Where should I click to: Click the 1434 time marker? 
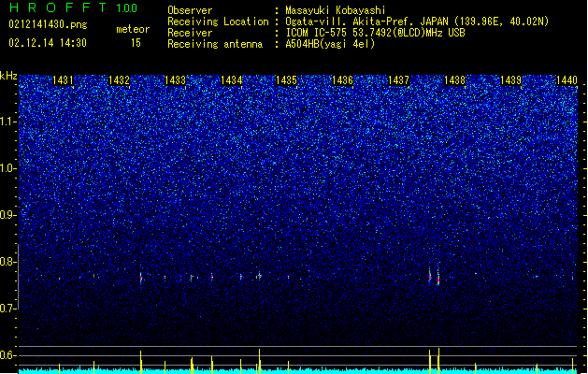232,80
